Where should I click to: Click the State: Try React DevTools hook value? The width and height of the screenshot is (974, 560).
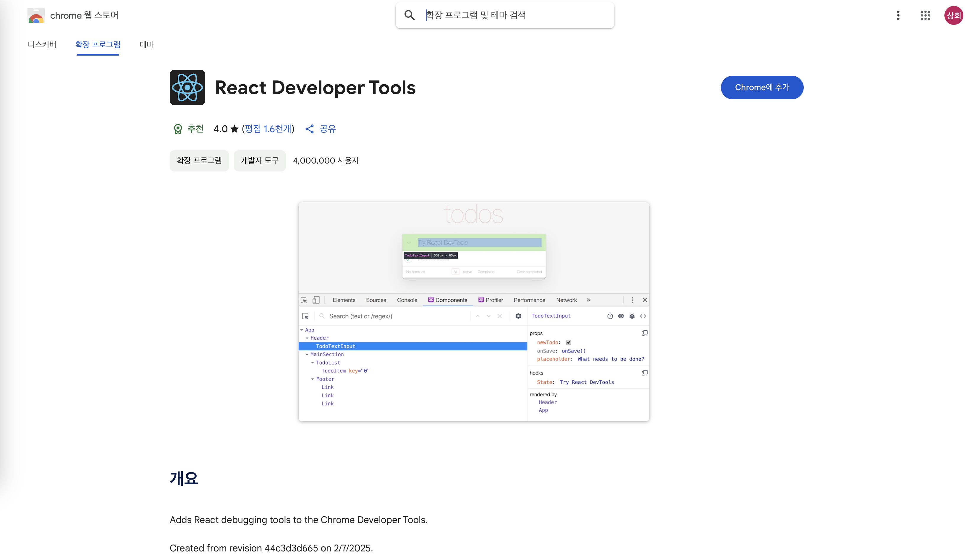coord(586,382)
